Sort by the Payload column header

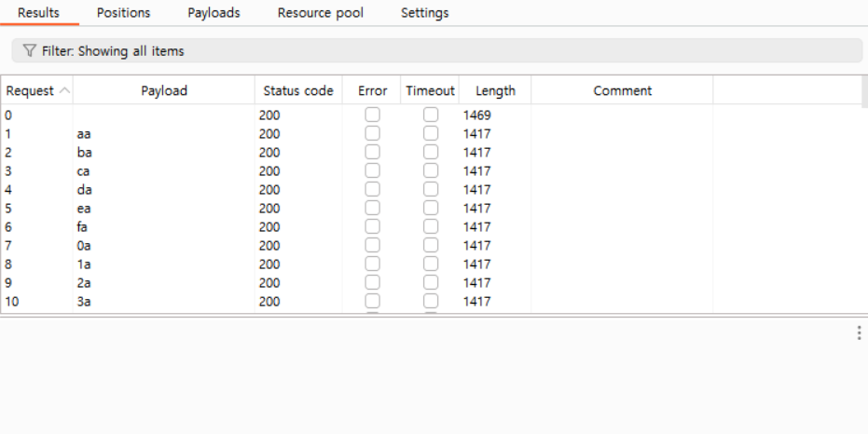(x=164, y=90)
